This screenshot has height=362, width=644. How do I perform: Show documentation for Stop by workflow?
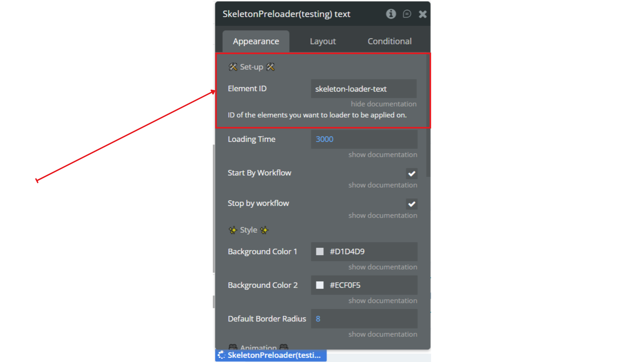pos(383,216)
